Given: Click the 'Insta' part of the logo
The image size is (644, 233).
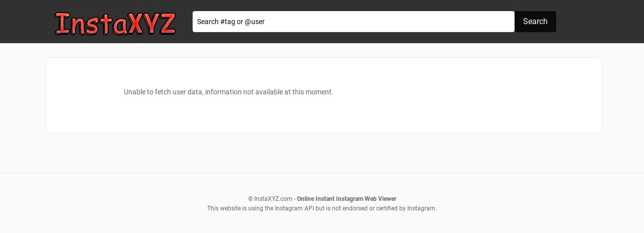Looking at the screenshot, I should [91, 24].
